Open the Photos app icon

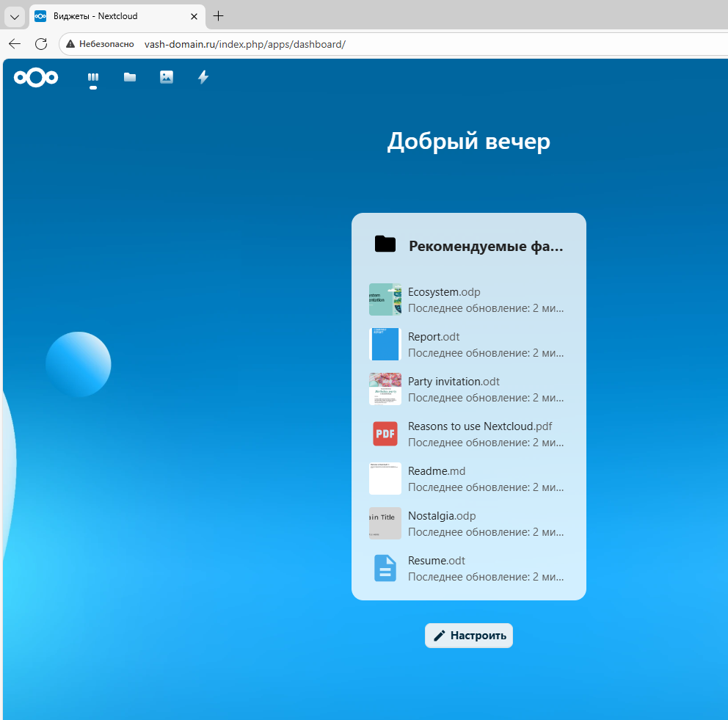click(166, 77)
